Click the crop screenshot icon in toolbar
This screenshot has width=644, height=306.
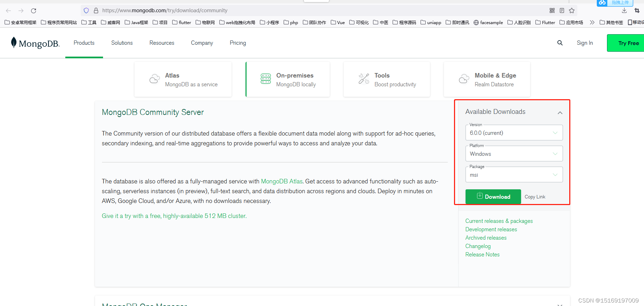pyautogui.click(x=637, y=10)
